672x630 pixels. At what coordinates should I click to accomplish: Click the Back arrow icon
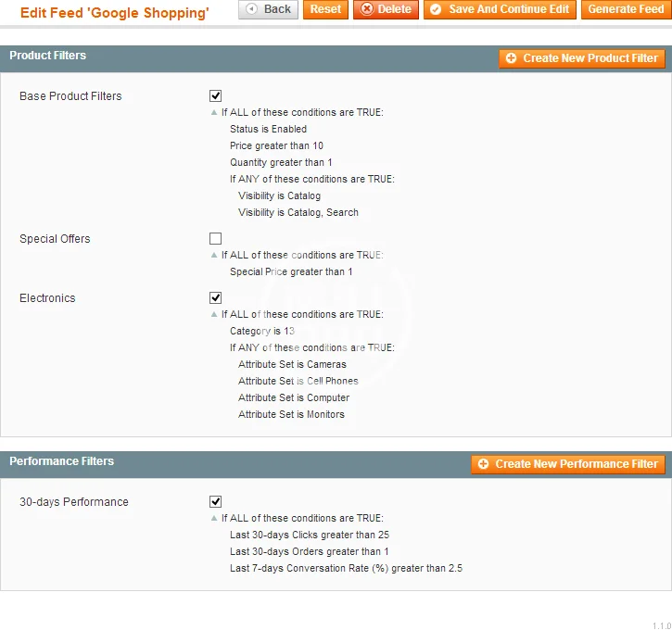tap(252, 9)
